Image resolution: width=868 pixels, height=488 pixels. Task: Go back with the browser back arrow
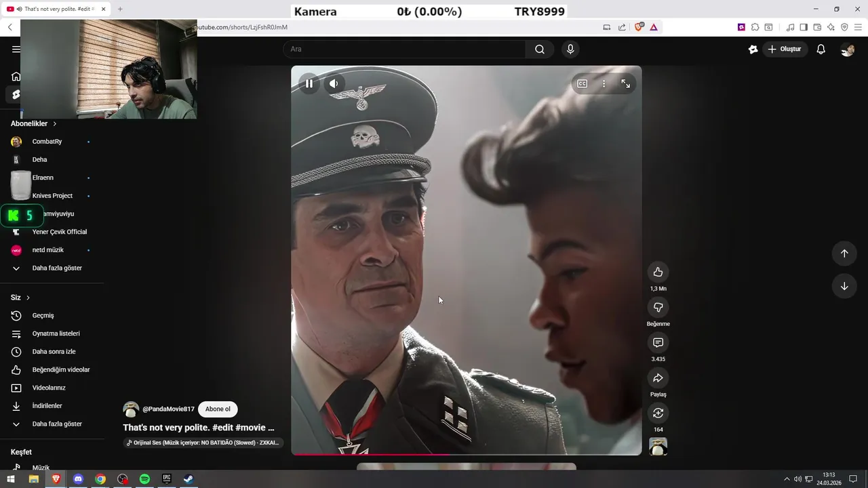9,27
